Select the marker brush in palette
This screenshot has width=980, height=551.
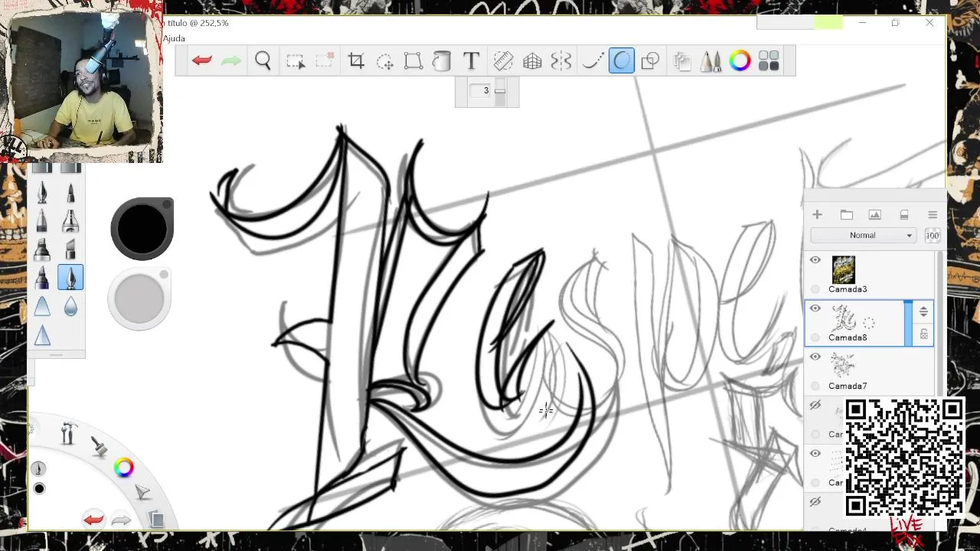[x=42, y=249]
